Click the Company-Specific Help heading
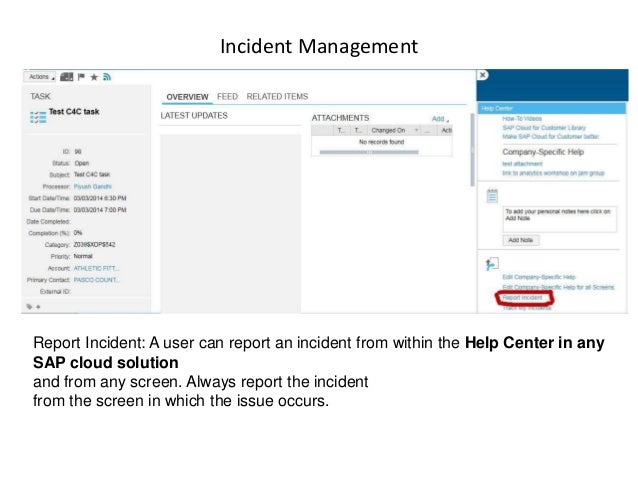 click(543, 152)
